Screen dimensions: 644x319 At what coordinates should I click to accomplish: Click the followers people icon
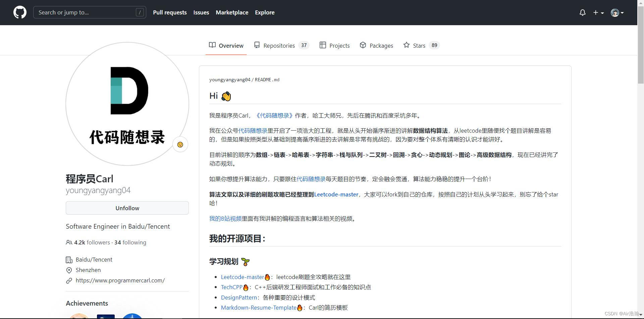[x=69, y=242]
